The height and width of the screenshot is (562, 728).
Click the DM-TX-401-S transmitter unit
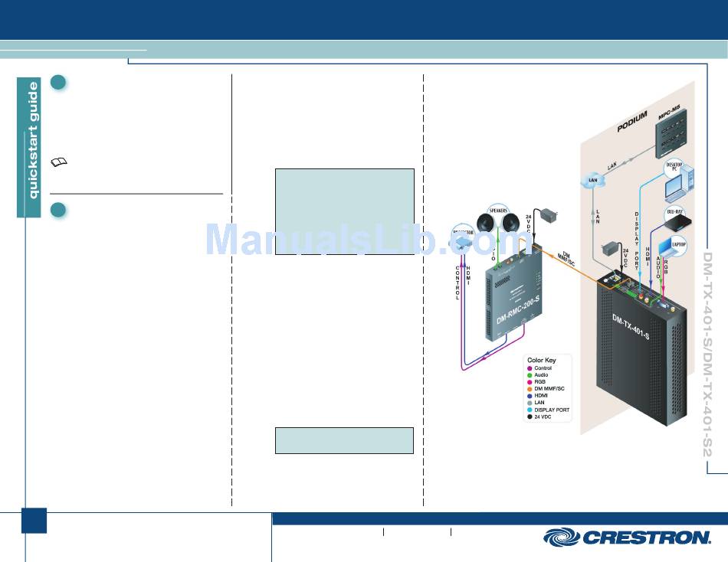[x=641, y=348]
